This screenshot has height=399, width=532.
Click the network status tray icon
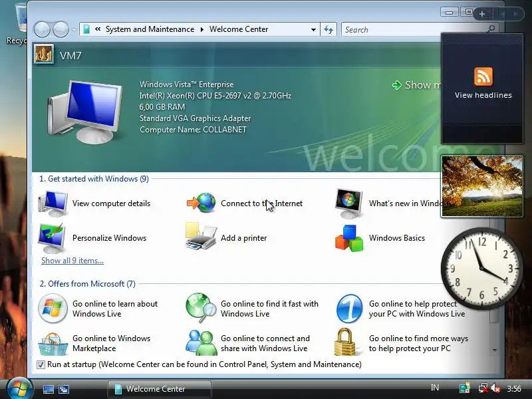tap(483, 388)
